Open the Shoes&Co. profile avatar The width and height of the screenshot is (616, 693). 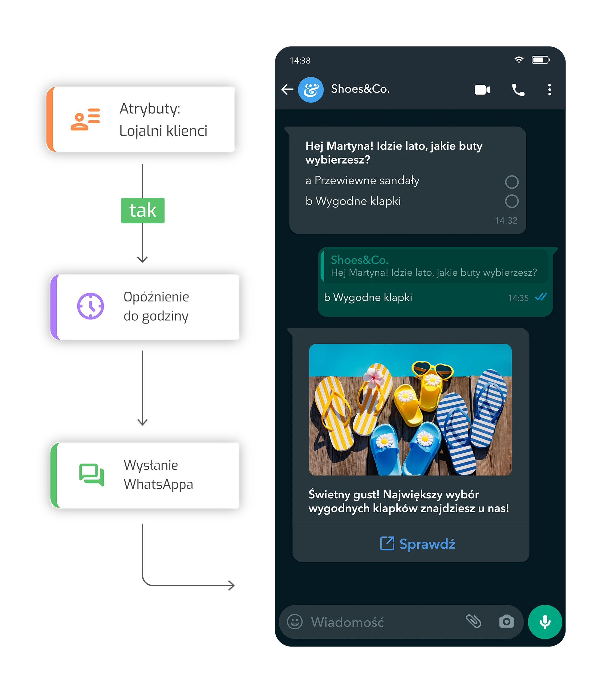(310, 90)
